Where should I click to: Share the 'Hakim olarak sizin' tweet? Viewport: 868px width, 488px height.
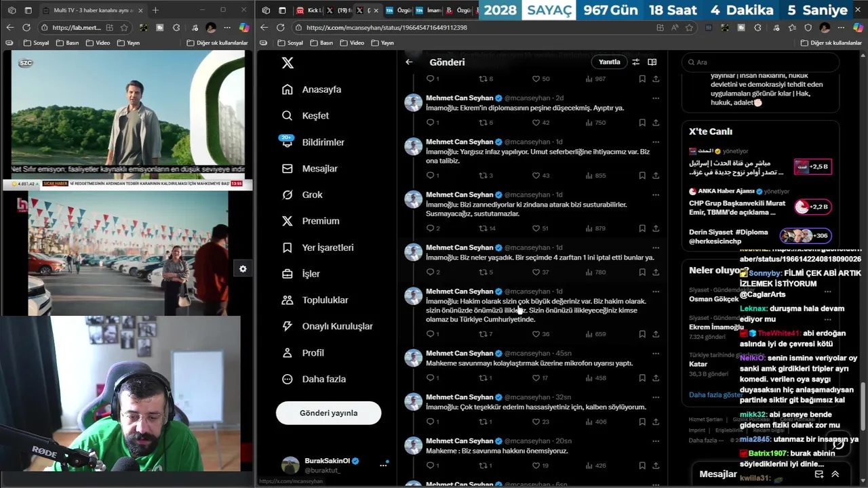(x=656, y=334)
